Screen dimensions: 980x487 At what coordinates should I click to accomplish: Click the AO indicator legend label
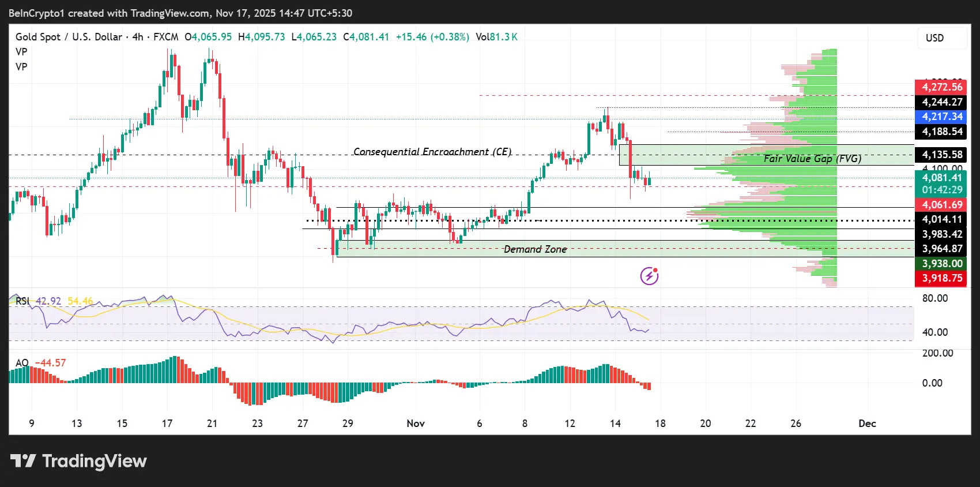click(22, 363)
